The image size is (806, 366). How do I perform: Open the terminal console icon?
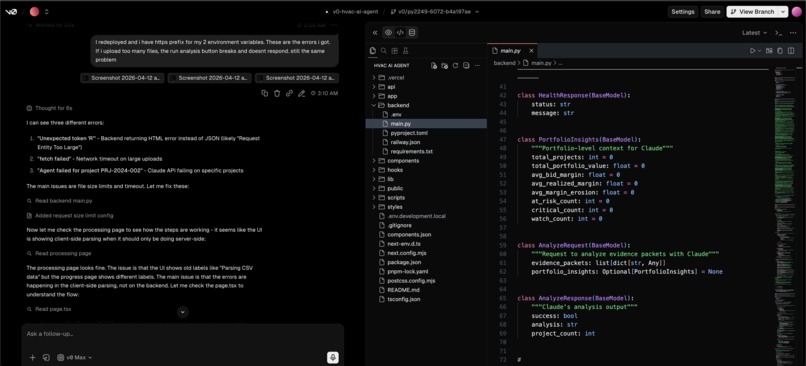(x=778, y=33)
